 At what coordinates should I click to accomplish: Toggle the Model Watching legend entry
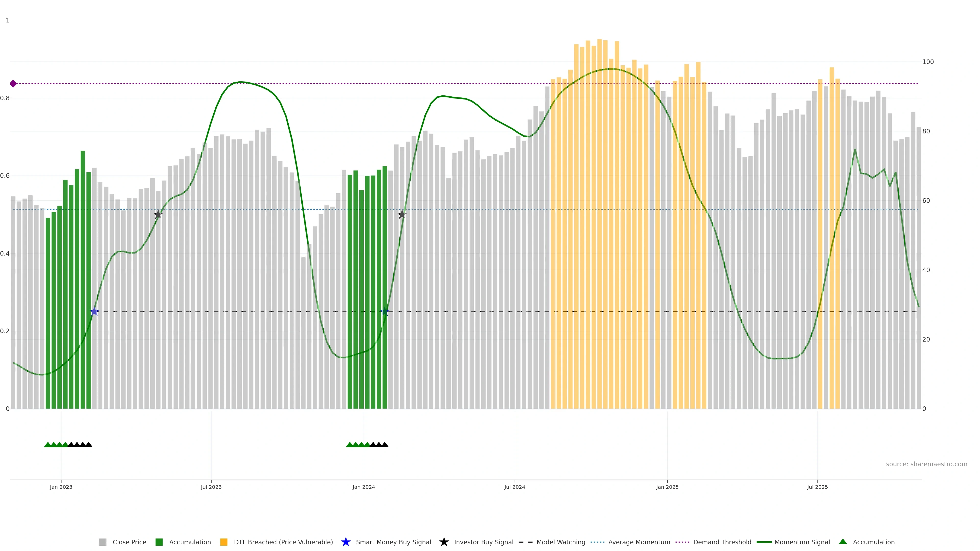point(560,542)
